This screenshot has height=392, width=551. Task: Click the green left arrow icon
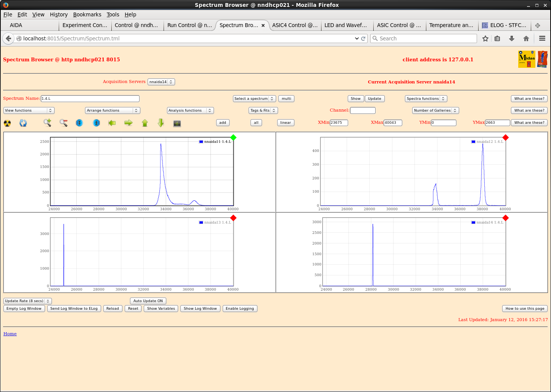[112, 123]
